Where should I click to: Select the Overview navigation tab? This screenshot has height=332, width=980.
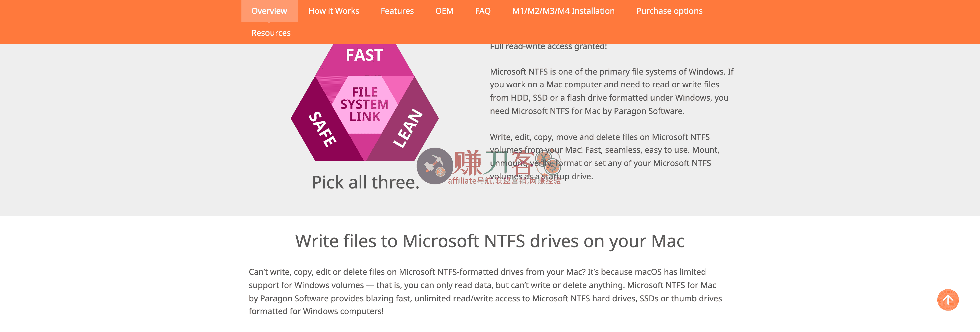pos(269,11)
